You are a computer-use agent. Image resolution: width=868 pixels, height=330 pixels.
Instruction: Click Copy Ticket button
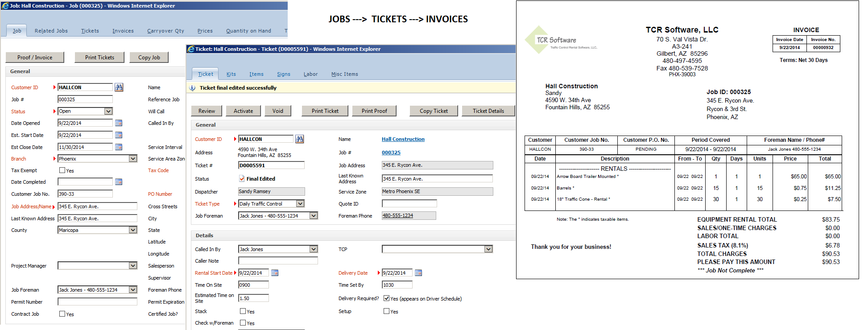434,111
